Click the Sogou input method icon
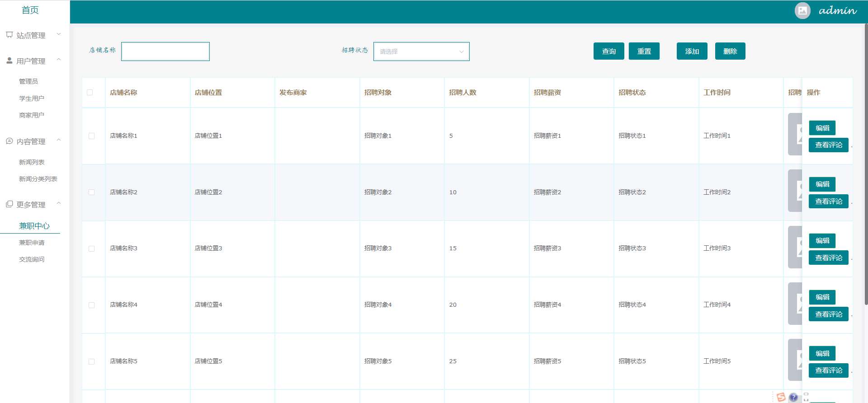This screenshot has height=403, width=868. [x=781, y=397]
